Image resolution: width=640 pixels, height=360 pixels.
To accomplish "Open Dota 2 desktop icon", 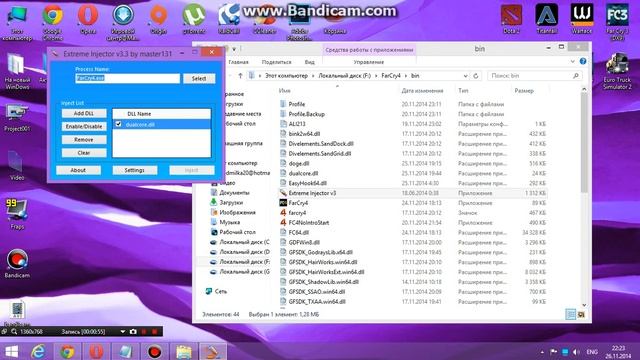I will (x=511, y=20).
